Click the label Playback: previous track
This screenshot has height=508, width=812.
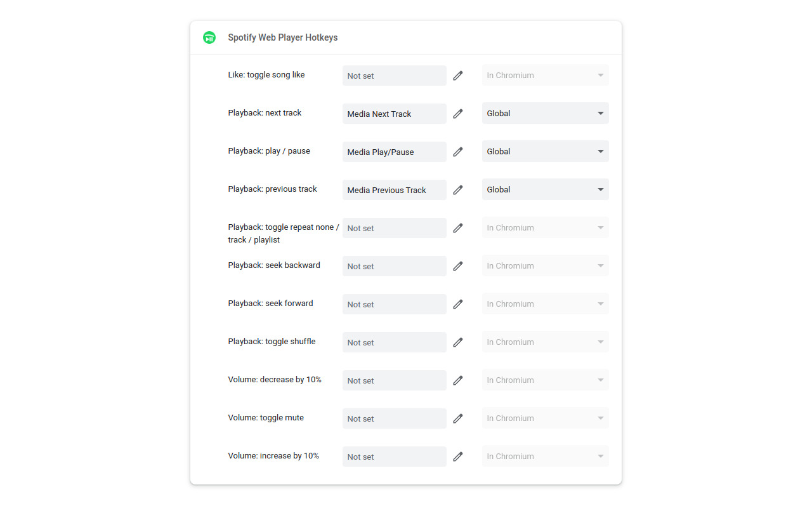pos(272,189)
